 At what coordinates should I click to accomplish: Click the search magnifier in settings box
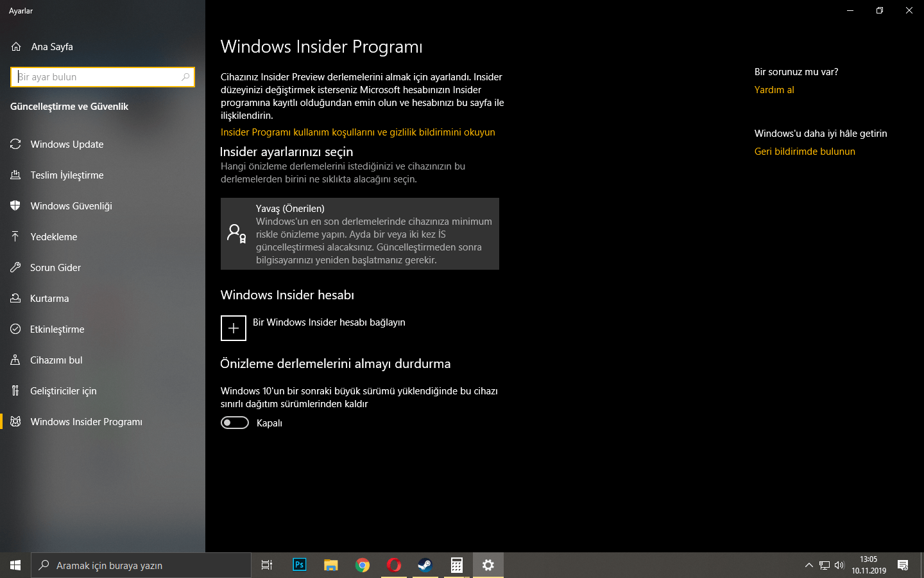(x=185, y=77)
